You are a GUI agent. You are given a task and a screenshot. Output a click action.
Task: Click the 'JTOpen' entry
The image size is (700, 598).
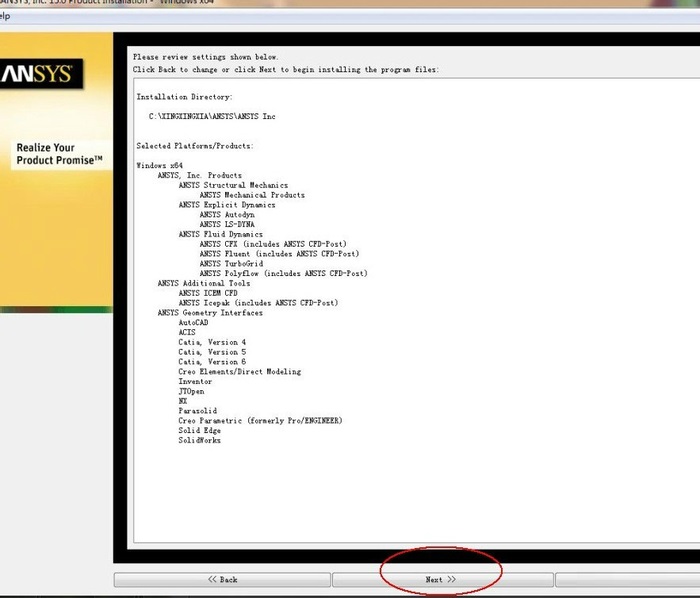[191, 391]
